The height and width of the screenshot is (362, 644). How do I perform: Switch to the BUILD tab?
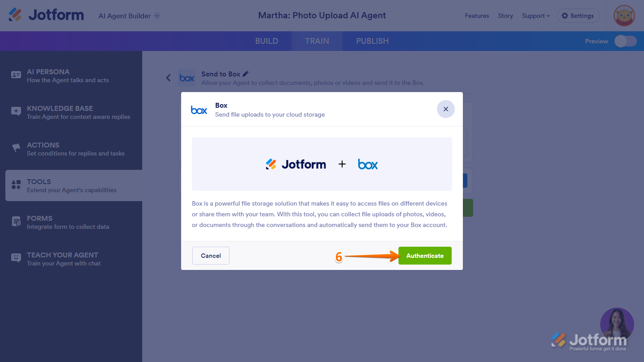point(267,41)
